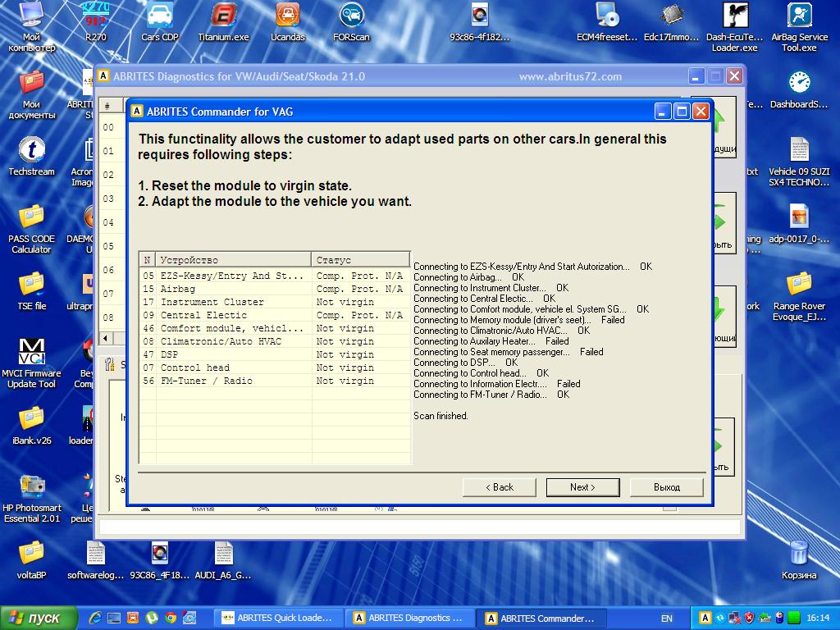The height and width of the screenshot is (630, 840).
Task: Select the FM-Tuner / Radio row
Action: pyautogui.click(x=275, y=381)
